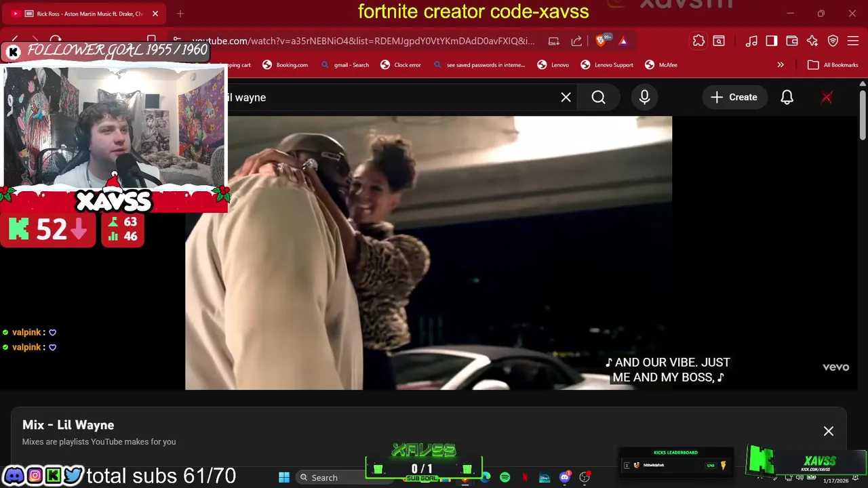Viewport: 868px width, 488px height.
Task: Open the YouTube Create menu
Action: 734,98
